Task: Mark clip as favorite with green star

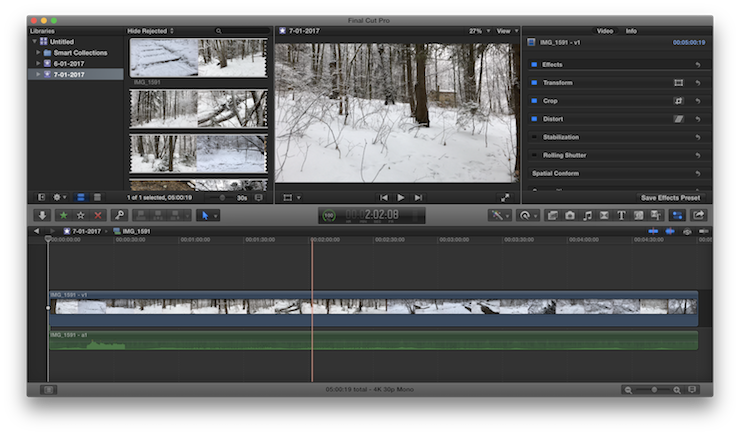Action: pos(62,215)
